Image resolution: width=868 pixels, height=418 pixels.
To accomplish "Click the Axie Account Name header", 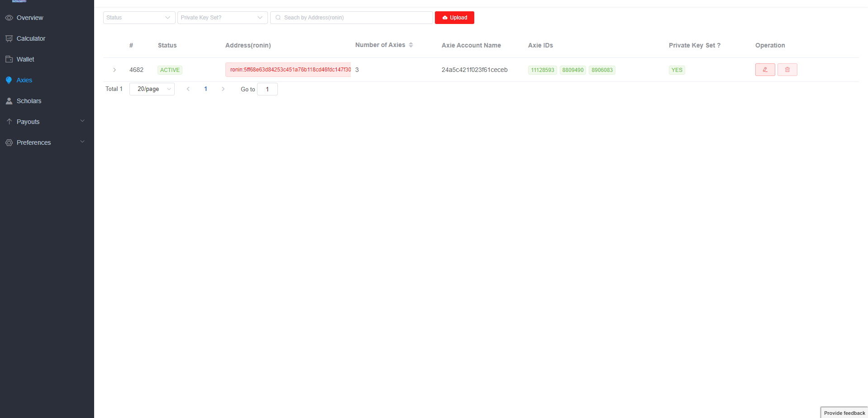I will click(471, 45).
